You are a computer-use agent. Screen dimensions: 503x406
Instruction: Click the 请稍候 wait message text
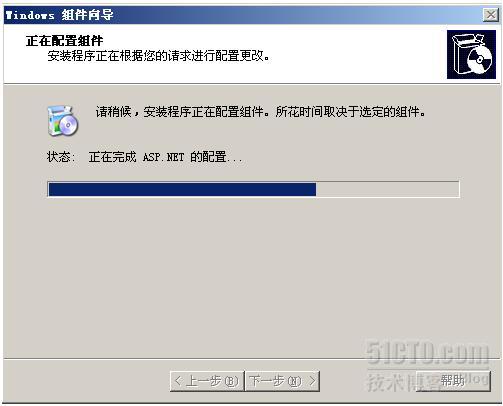click(260, 112)
